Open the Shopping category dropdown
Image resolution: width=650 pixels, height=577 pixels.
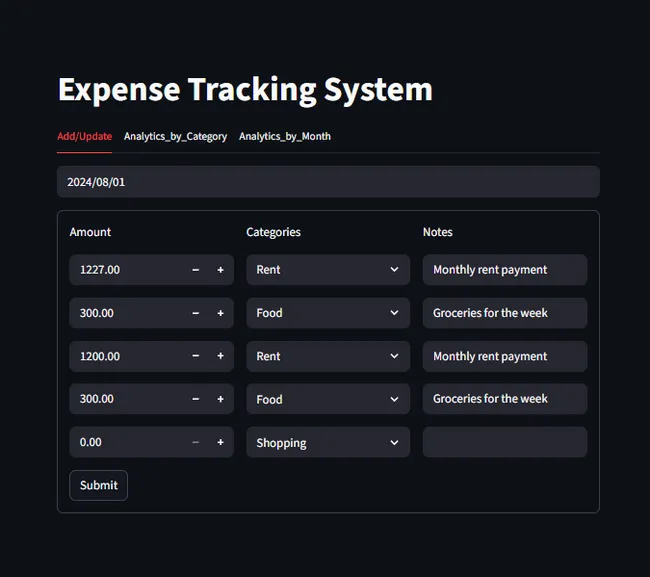click(328, 442)
